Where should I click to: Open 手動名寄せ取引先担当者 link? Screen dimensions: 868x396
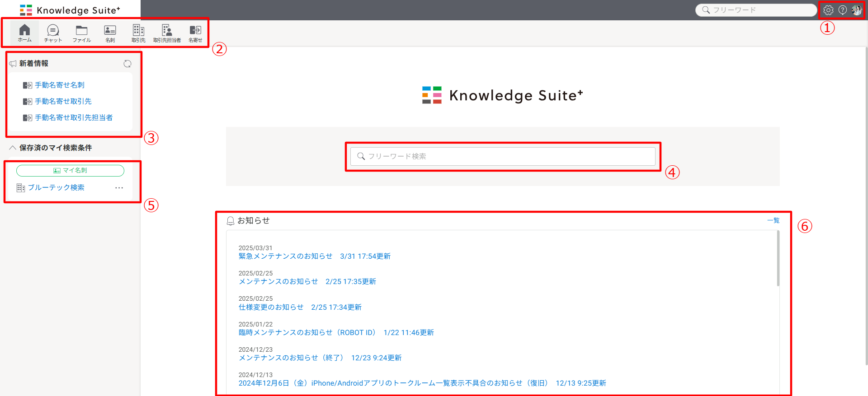pyautogui.click(x=74, y=117)
